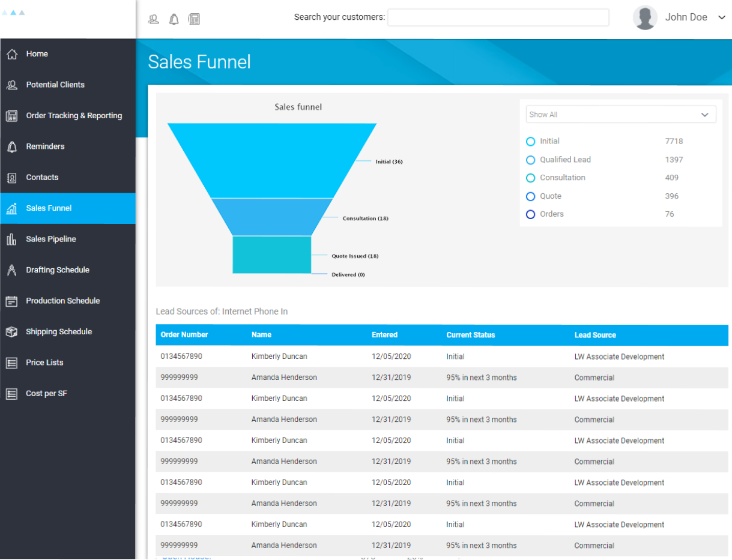732x560 pixels.
Task: Open the Show All dropdown
Action: [x=621, y=114]
